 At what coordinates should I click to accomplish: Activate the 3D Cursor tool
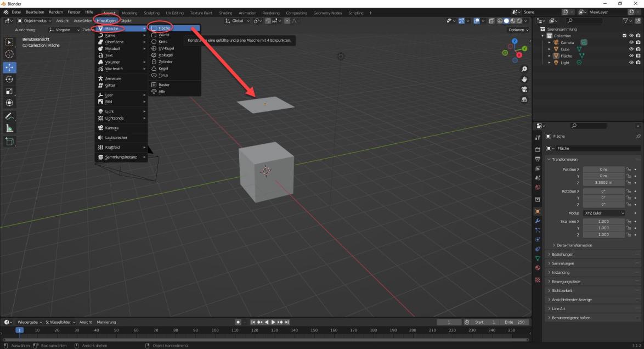pos(10,54)
